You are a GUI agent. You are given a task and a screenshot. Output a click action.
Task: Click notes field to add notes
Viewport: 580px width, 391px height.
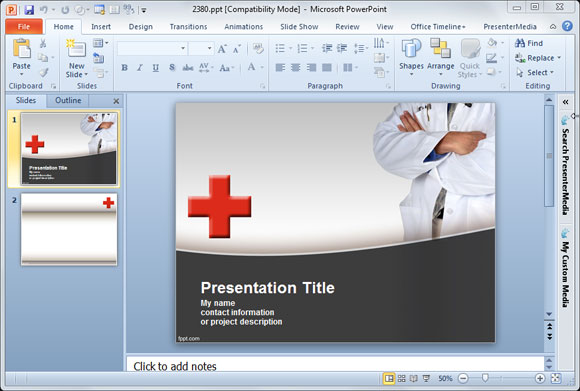335,364
